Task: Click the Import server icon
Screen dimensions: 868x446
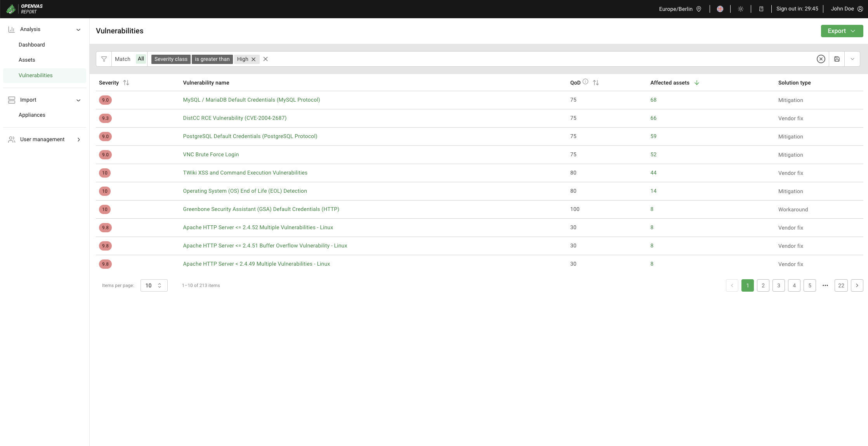Action: click(x=12, y=100)
